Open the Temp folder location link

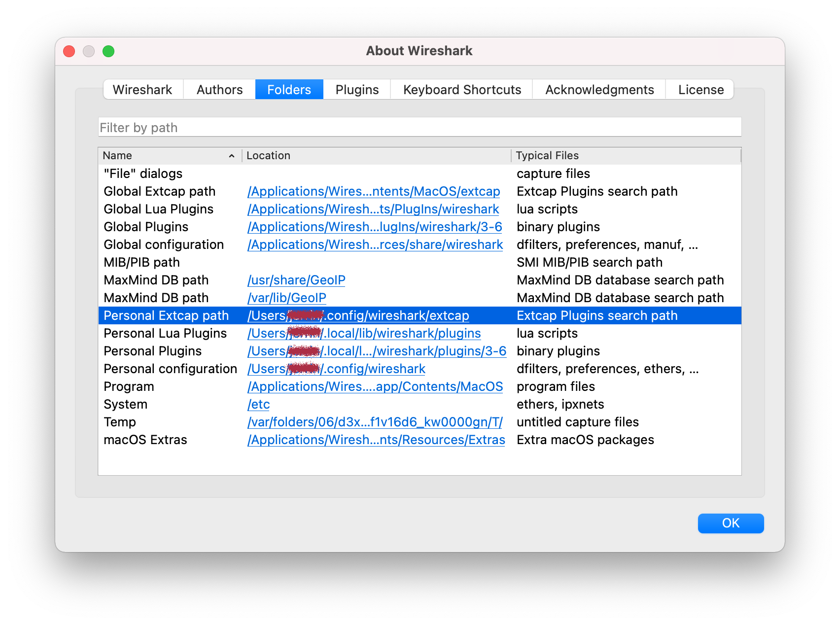point(375,422)
